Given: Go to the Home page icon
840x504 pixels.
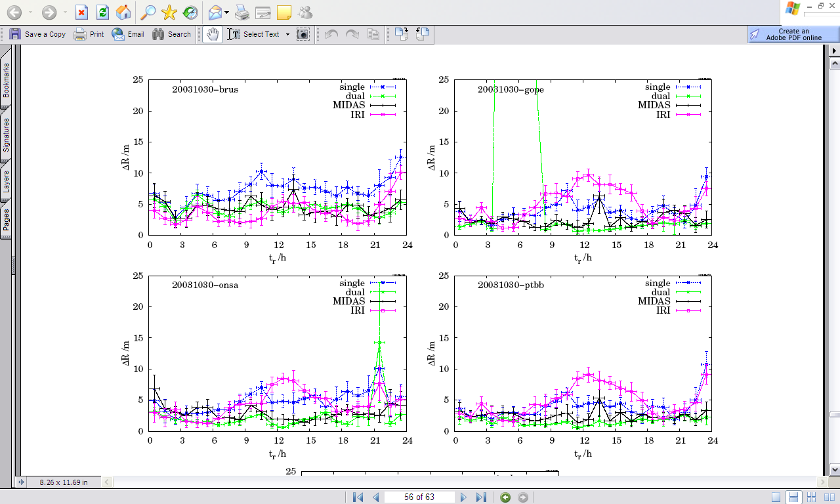Looking at the screenshot, I should (x=123, y=12).
